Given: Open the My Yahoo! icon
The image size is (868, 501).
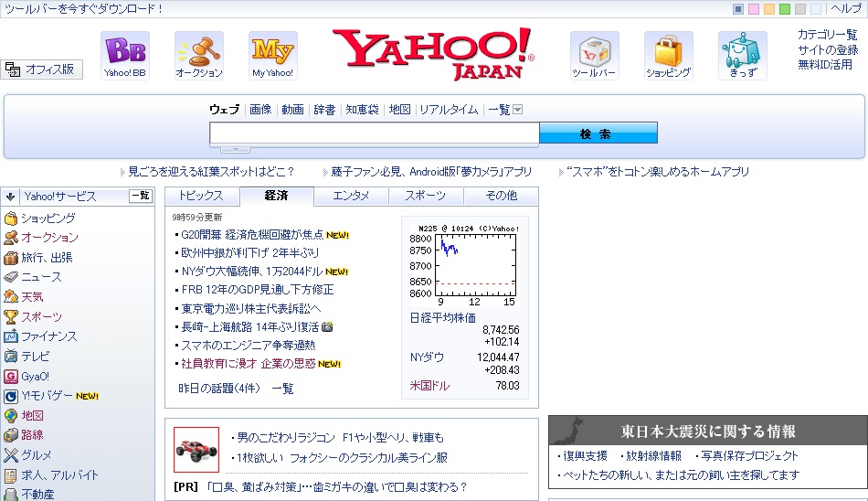Looking at the screenshot, I should (273, 56).
